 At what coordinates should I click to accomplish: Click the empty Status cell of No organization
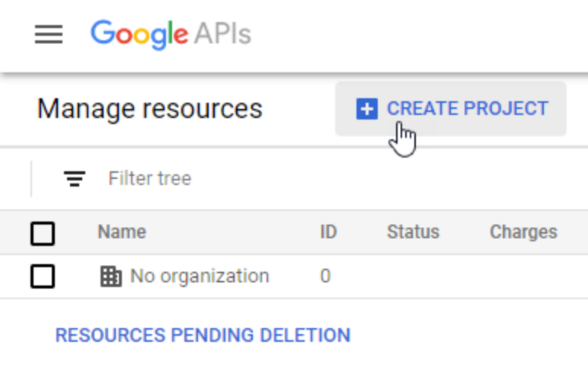[x=413, y=276]
